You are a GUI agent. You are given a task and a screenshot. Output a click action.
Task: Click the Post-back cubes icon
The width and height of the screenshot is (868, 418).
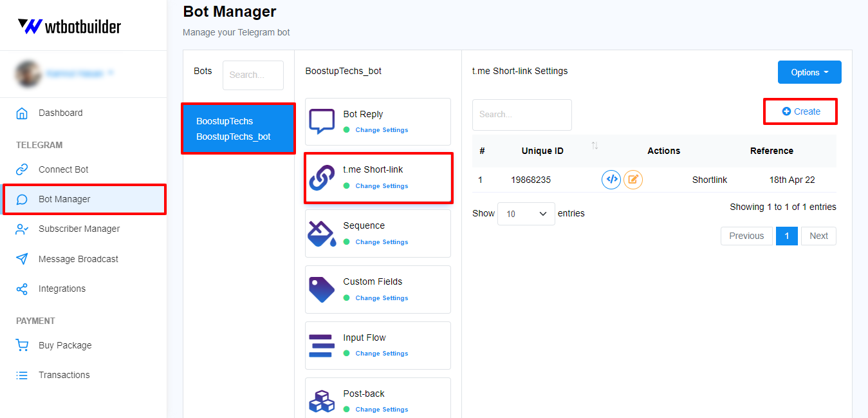click(x=322, y=401)
